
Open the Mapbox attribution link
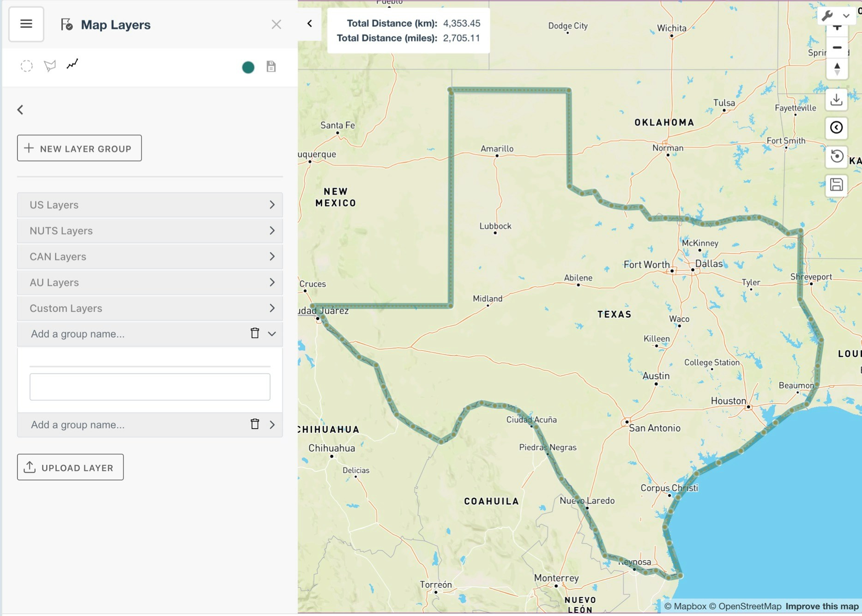tap(685, 606)
